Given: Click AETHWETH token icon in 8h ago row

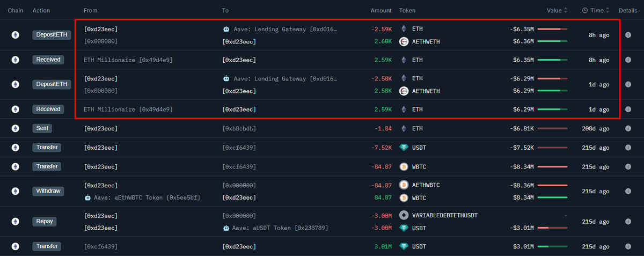Looking at the screenshot, I should tap(404, 41).
